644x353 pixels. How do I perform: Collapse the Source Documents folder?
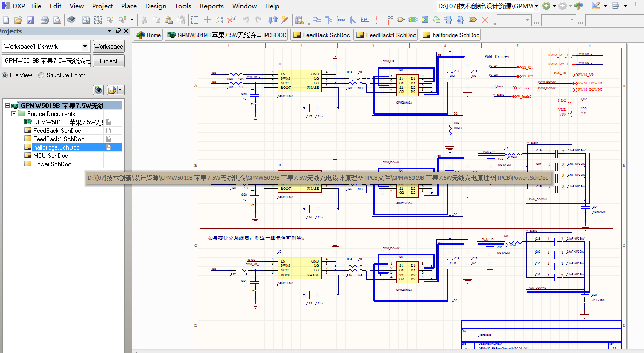(14, 114)
